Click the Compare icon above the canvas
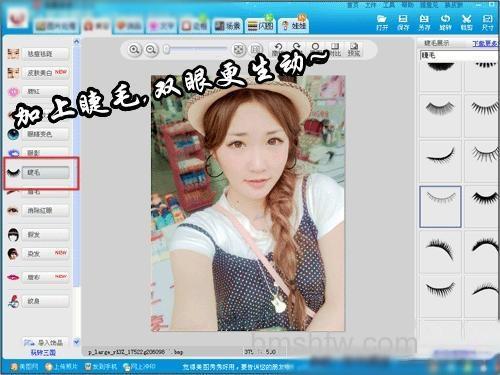Screen dimensions: 500x375 coord(335,49)
